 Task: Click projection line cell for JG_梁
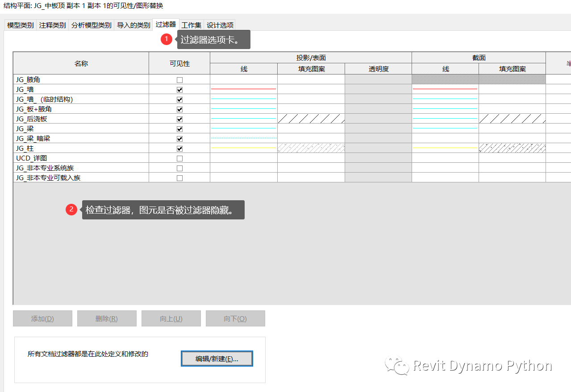pyautogui.click(x=244, y=128)
